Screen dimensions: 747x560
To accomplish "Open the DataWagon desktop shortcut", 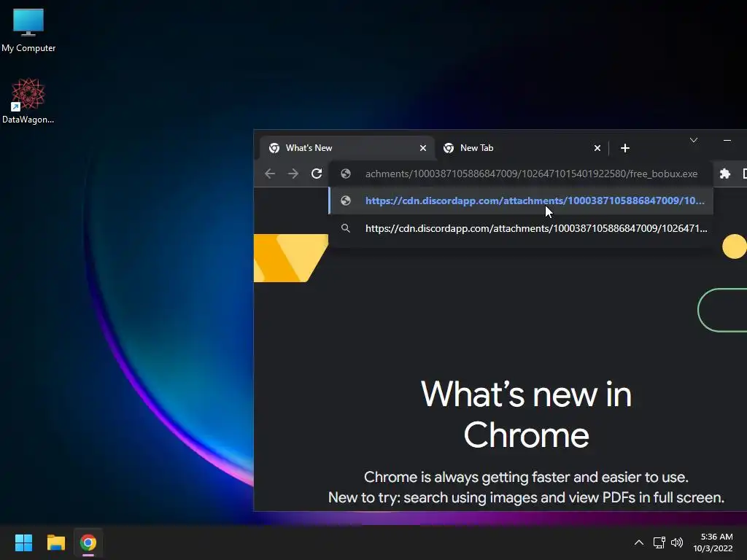I will click(28, 101).
